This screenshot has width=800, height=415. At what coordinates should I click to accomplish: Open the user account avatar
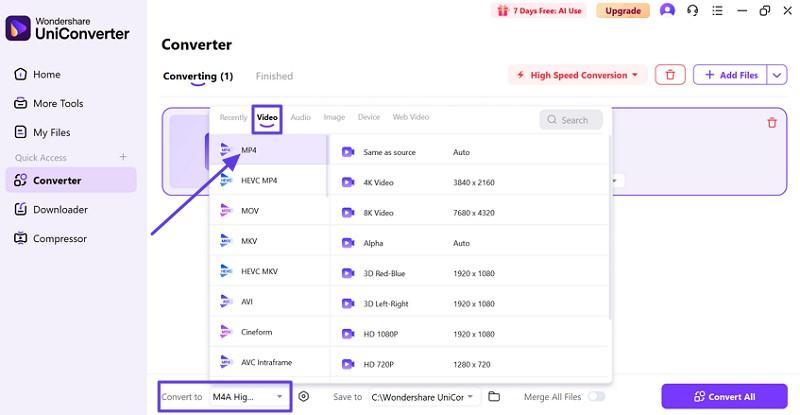pos(667,10)
